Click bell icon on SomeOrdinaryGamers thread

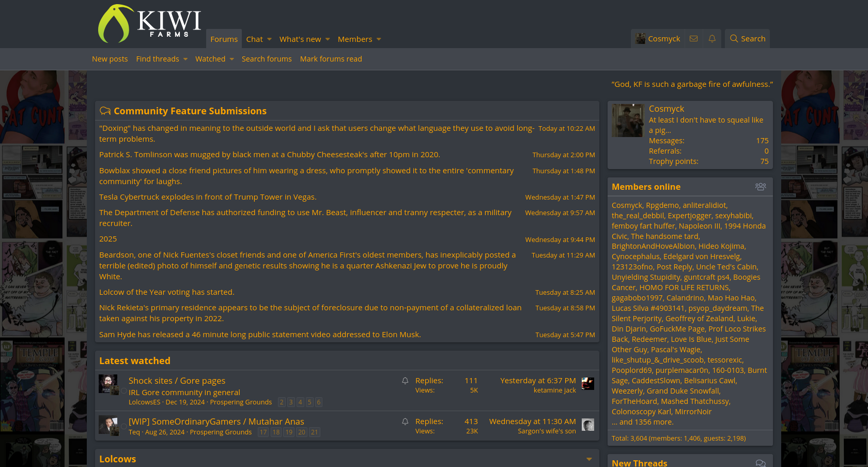405,421
